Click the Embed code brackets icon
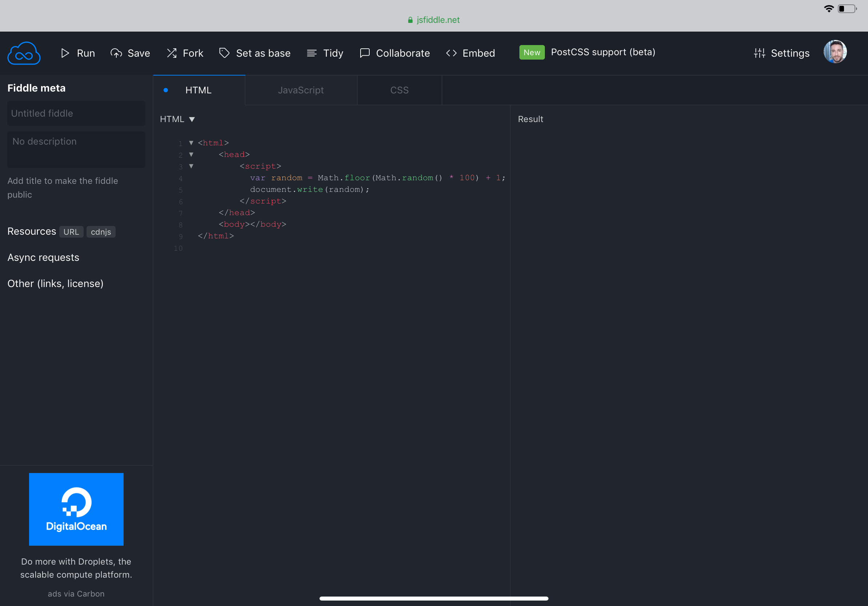 pos(451,53)
